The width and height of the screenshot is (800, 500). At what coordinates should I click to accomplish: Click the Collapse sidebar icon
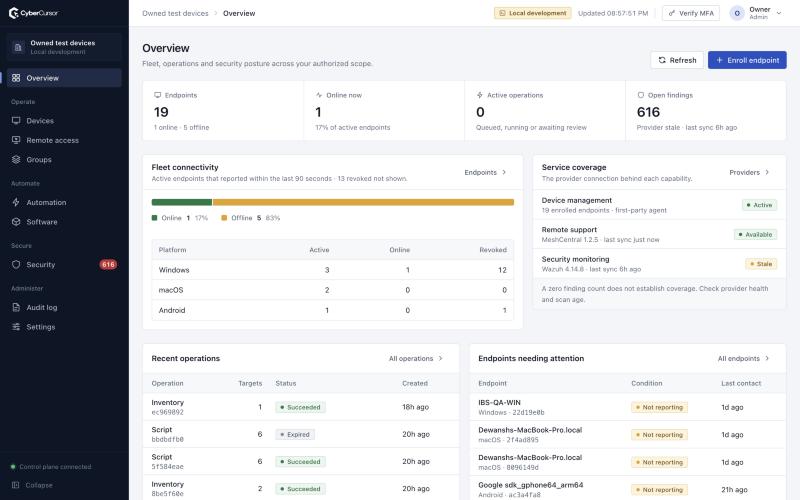[15, 485]
